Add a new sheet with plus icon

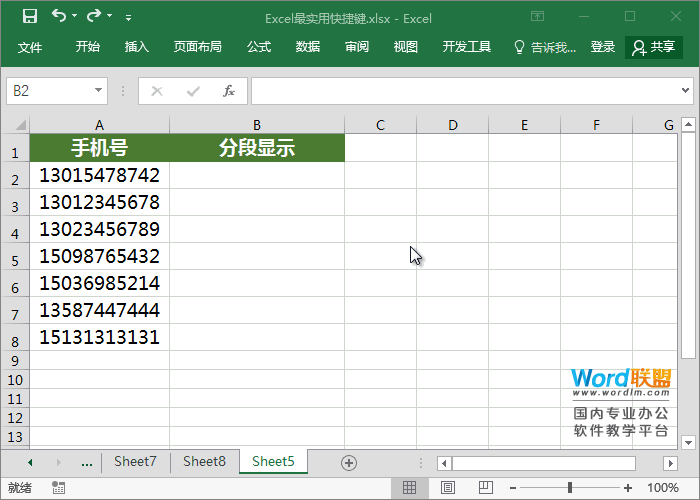(x=348, y=462)
